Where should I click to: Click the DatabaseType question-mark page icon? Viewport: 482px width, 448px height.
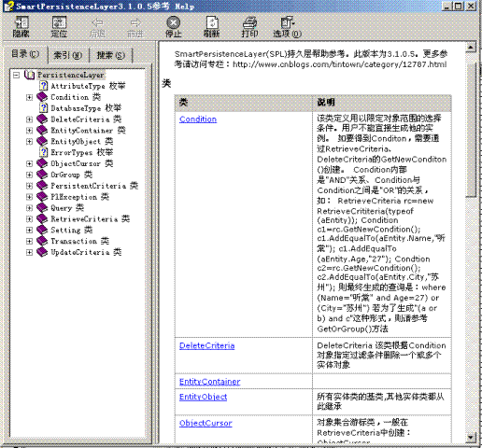tap(44, 108)
